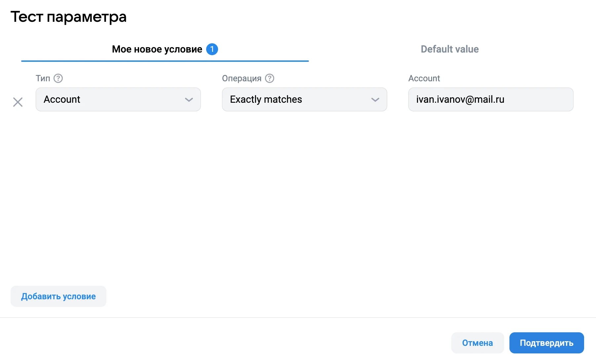Select the Мое новое условие tab
The width and height of the screenshot is (596, 364).
(x=157, y=49)
